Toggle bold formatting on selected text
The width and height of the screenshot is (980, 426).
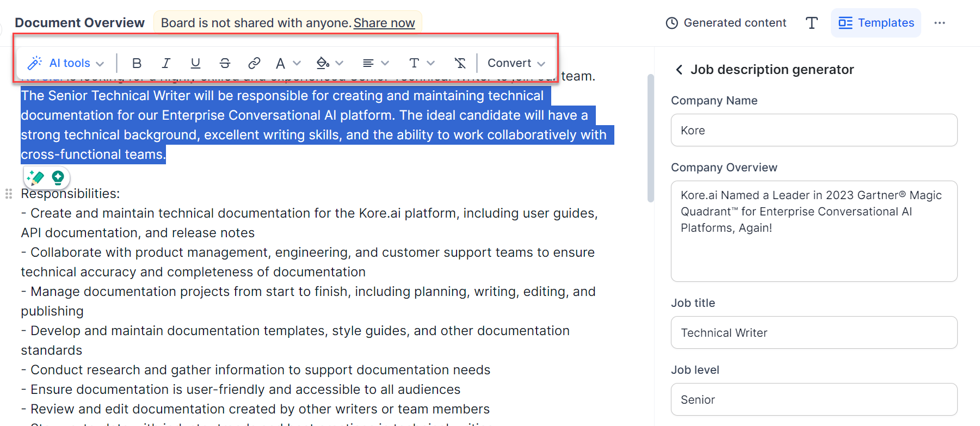[137, 63]
